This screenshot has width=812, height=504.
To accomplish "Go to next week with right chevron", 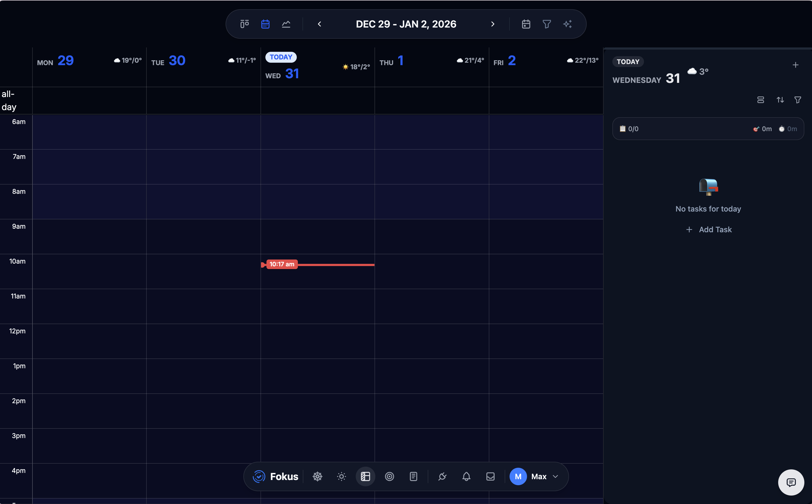I will [493, 24].
